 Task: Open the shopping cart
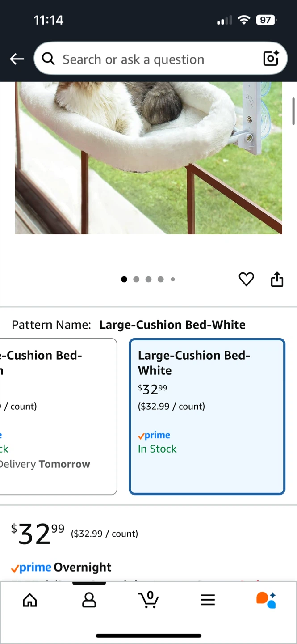(148, 600)
